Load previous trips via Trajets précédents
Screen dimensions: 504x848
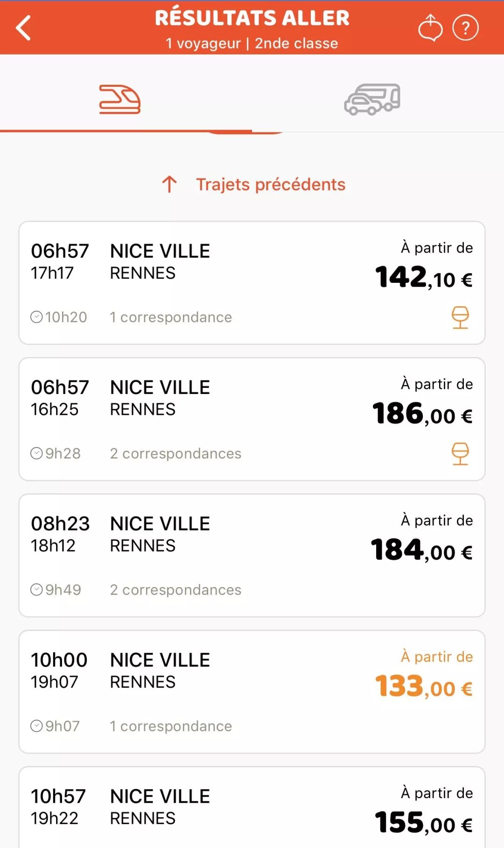click(x=270, y=185)
